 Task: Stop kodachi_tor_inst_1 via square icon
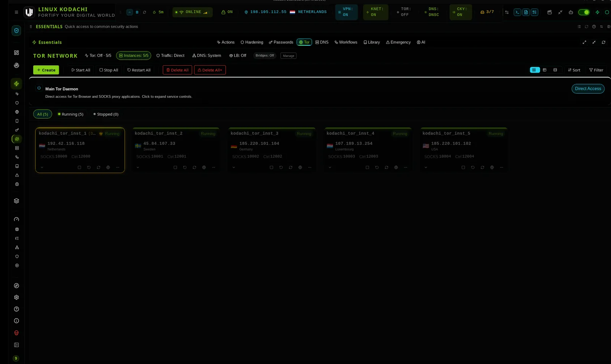pyautogui.click(x=79, y=168)
